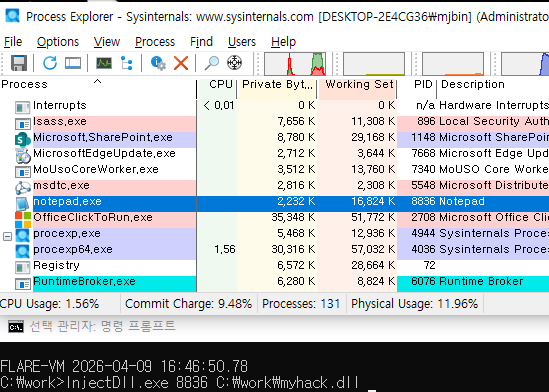Click Physical Usage 11.96% status entry

(415, 304)
